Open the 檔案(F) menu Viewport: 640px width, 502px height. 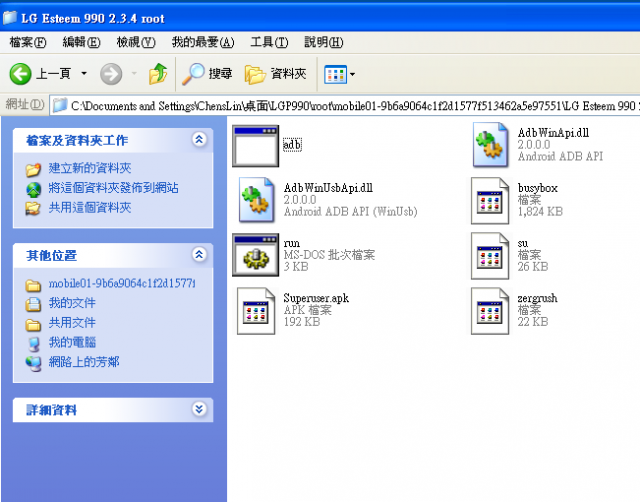[x=28, y=42]
